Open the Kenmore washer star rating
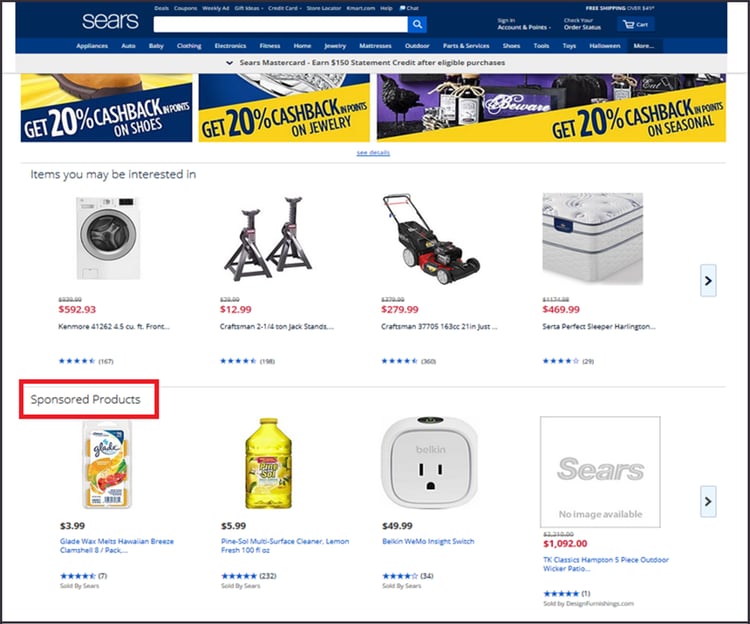Viewport: 750px width, 624px height. point(86,361)
